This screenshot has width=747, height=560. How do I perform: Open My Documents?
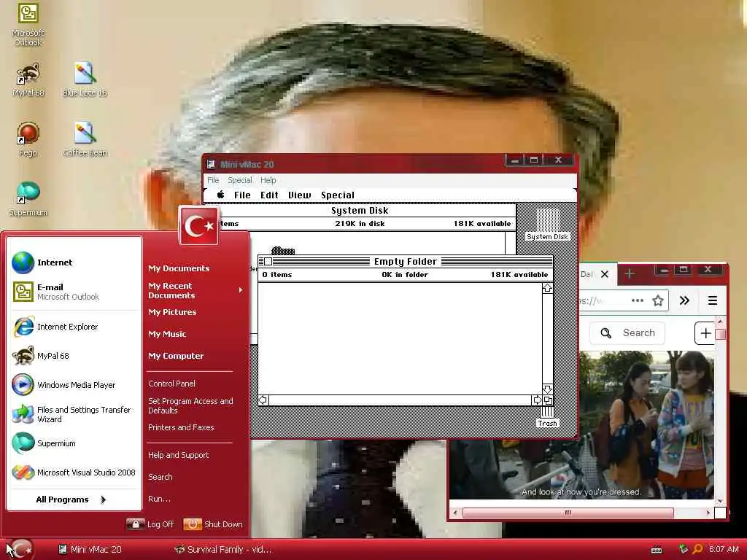click(x=179, y=268)
